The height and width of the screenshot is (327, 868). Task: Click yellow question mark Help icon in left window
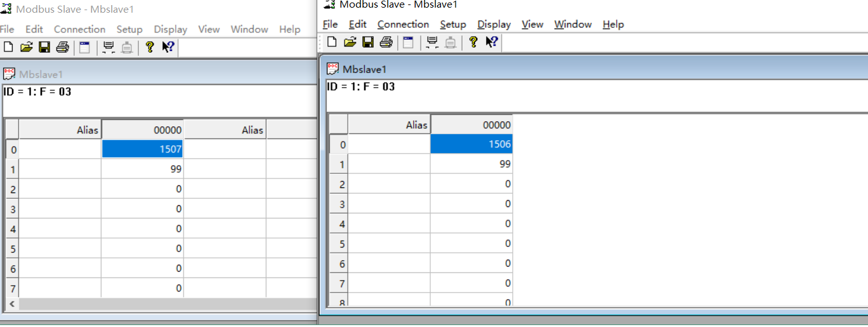point(150,47)
